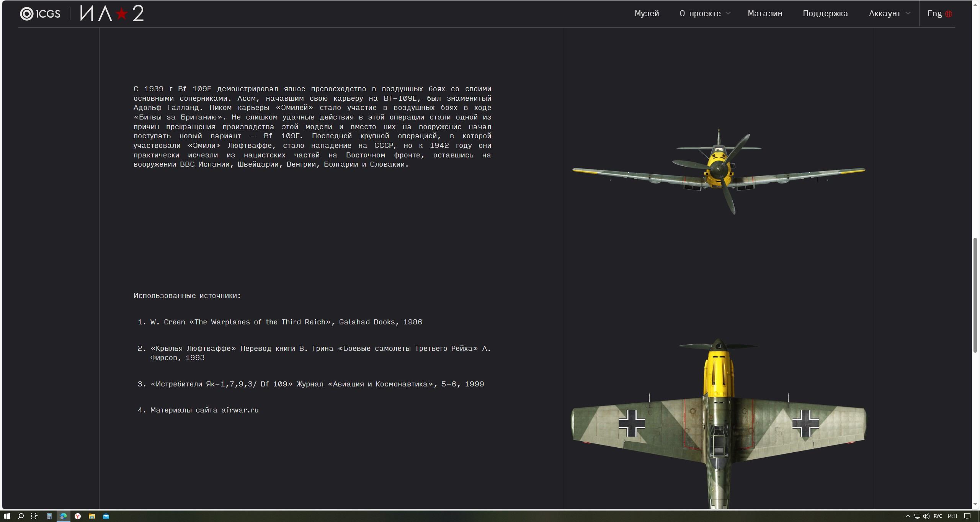This screenshot has width=980, height=522.
Task: Click Microsoft Edge taskbar icon
Action: [64, 516]
